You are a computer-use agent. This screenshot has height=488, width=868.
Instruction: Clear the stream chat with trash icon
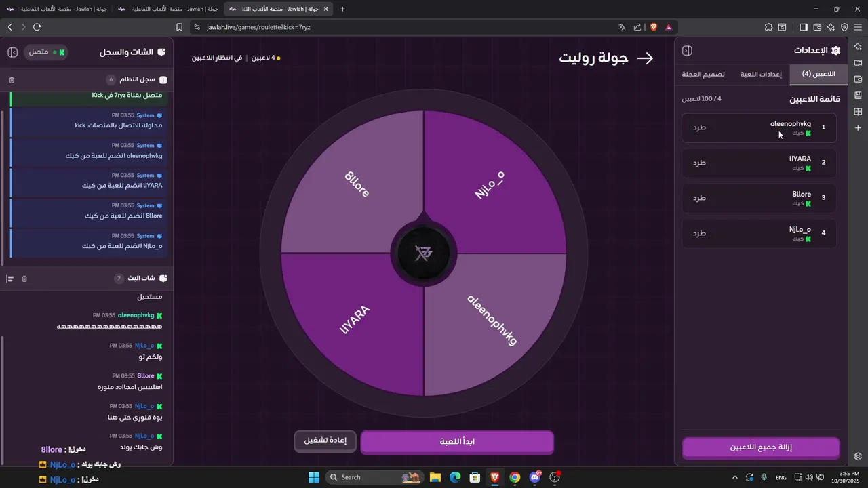(24, 279)
